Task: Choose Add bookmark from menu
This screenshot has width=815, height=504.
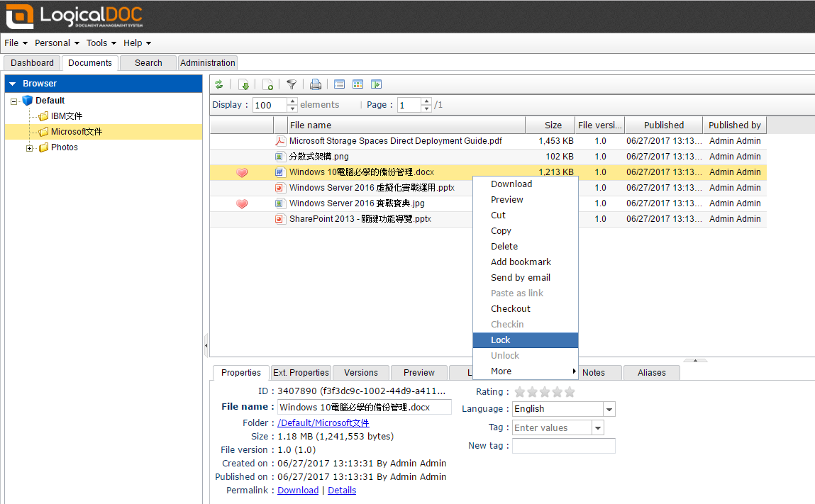Action: point(526,262)
